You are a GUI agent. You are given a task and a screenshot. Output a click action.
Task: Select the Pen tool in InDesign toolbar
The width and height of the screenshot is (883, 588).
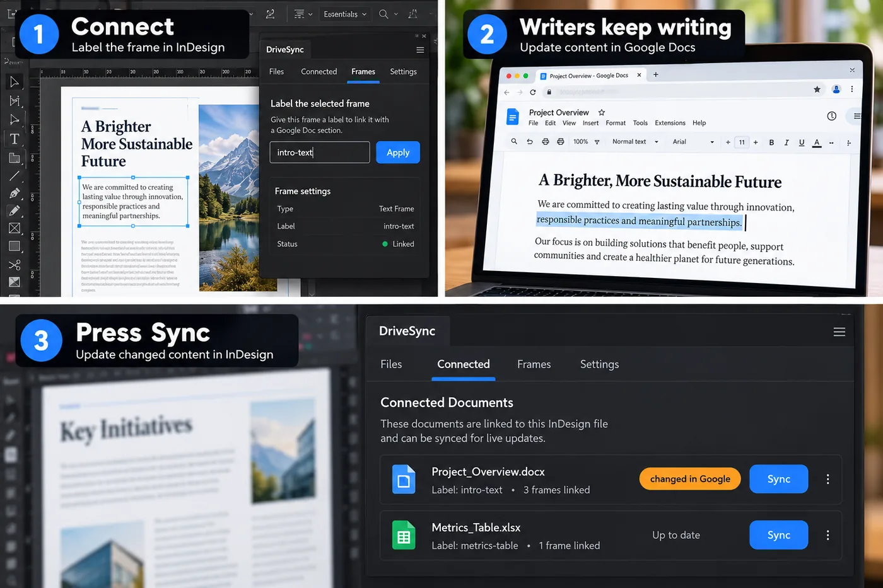14,193
